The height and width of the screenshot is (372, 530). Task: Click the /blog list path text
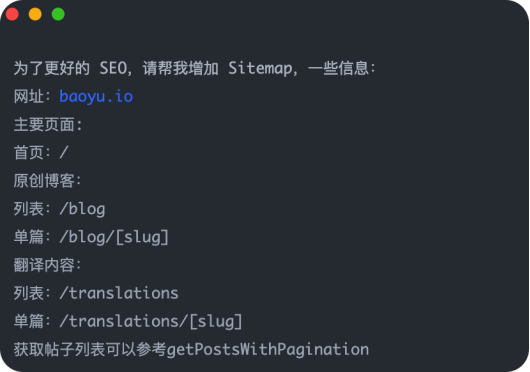[82, 209]
